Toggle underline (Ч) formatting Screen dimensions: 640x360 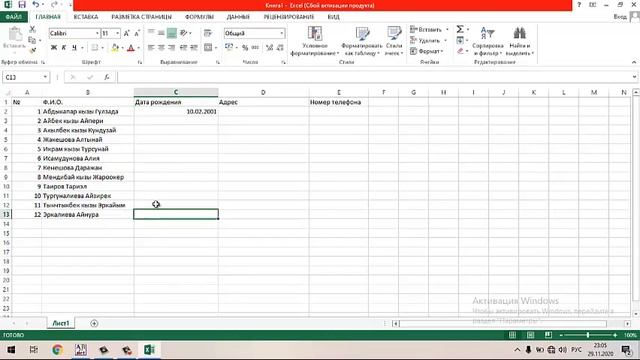tap(74, 48)
